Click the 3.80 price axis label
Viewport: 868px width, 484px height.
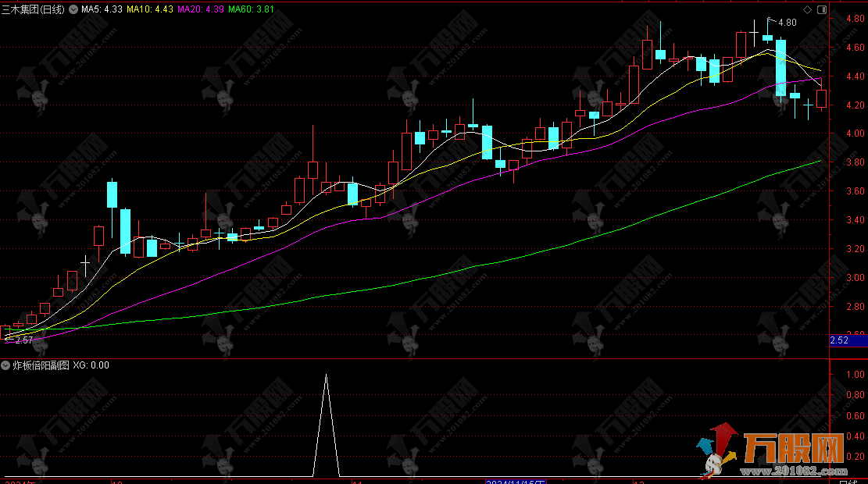855,162
